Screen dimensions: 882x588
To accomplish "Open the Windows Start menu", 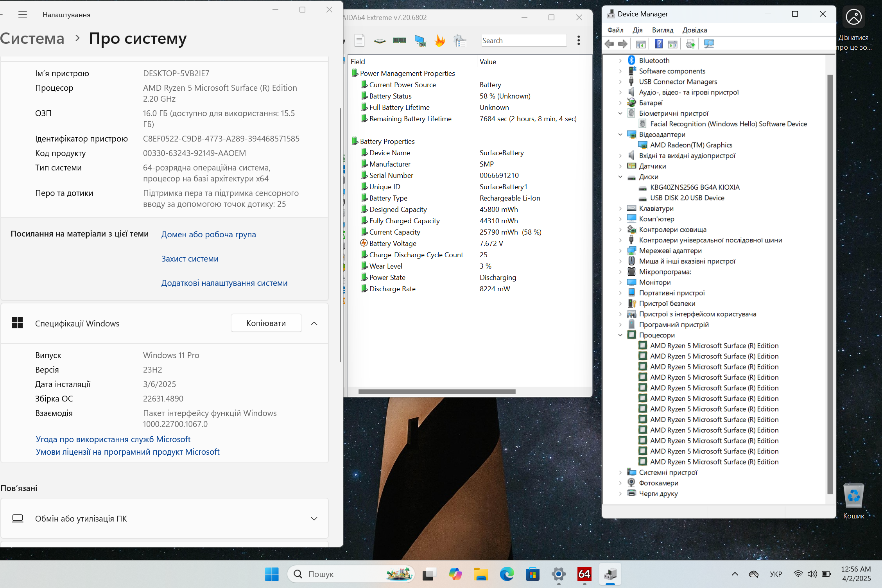I will pos(272,574).
